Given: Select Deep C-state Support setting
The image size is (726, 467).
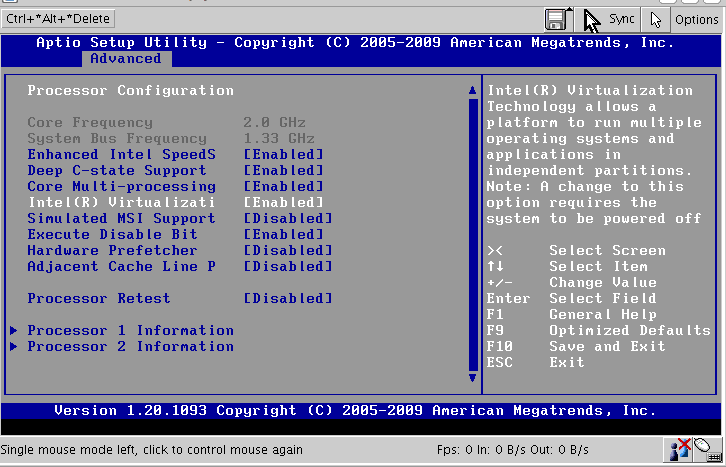Looking at the screenshot, I should pos(117,170).
